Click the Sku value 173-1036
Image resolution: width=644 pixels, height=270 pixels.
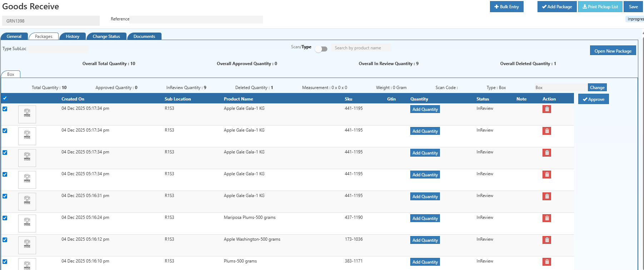[x=354, y=239]
